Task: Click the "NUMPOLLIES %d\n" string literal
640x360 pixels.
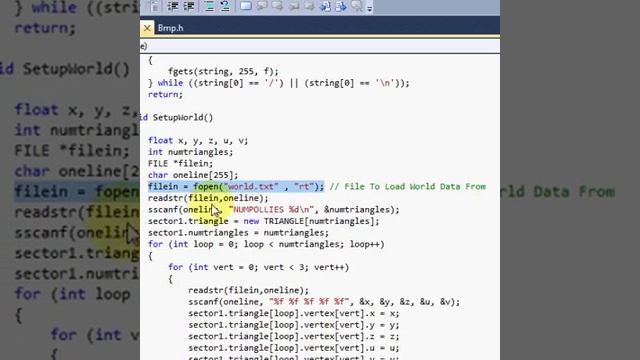Action: pyautogui.click(x=271, y=209)
